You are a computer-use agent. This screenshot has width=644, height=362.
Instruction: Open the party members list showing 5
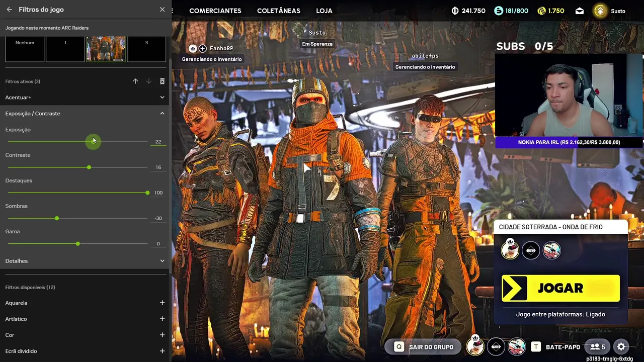click(x=598, y=347)
